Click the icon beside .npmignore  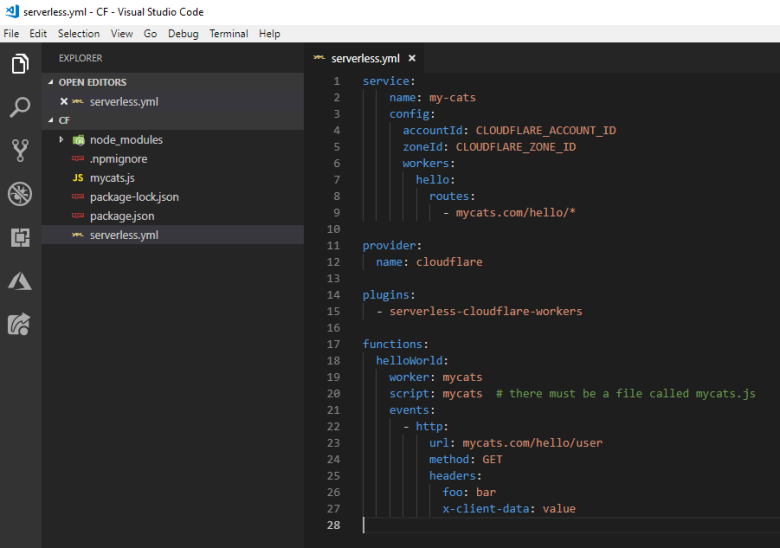78,158
